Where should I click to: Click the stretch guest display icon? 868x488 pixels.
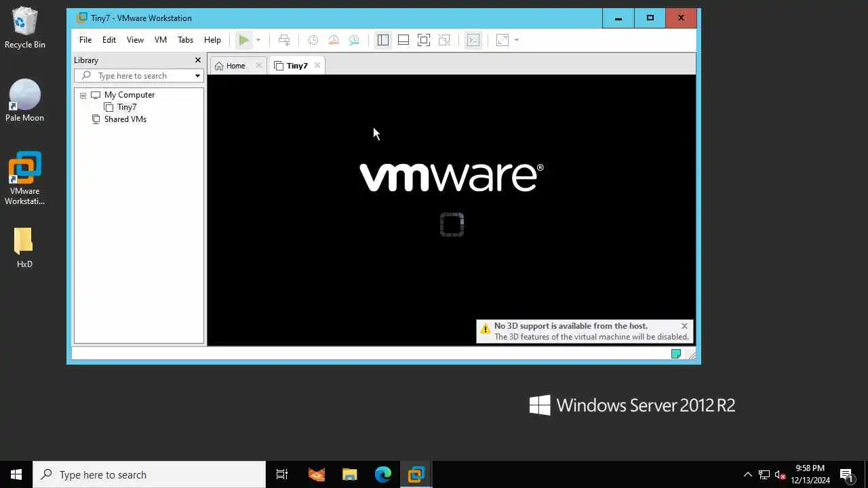pyautogui.click(x=502, y=40)
